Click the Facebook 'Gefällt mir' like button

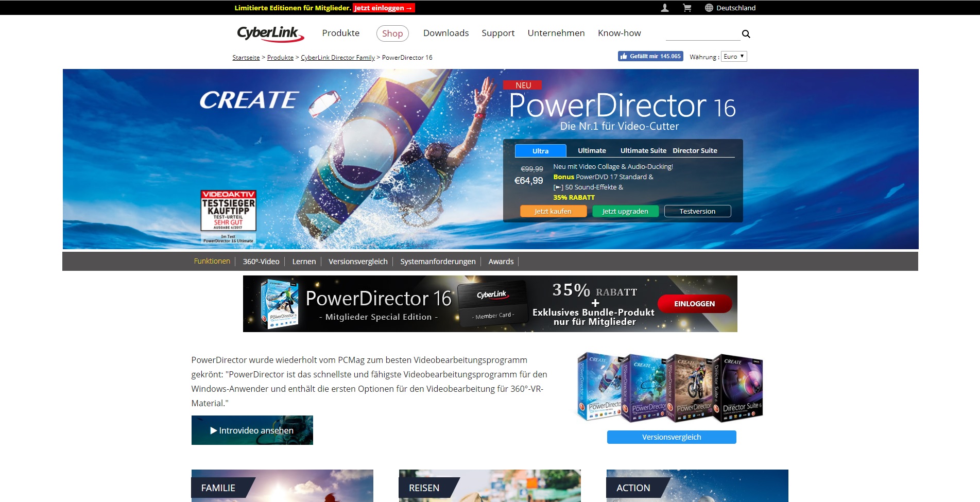[x=650, y=56]
